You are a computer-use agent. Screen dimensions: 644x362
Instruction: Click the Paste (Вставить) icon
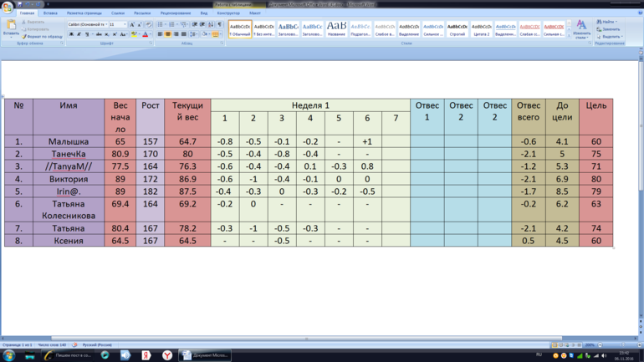tap(11, 27)
